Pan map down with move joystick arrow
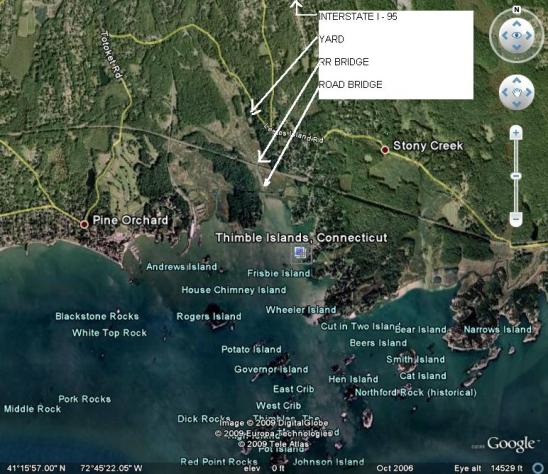548x474 pixels. 517,104
